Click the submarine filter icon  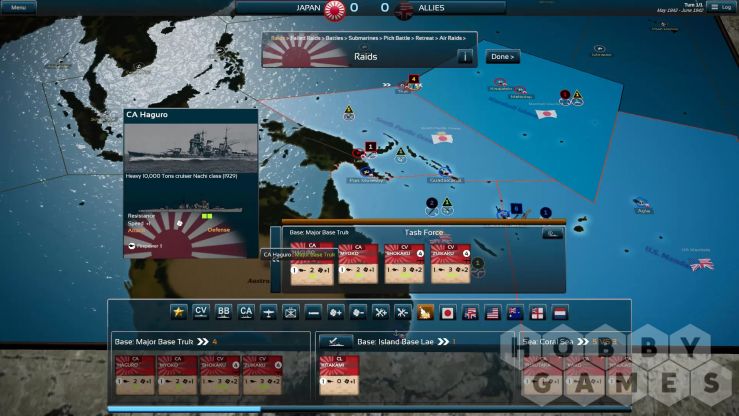(313, 312)
